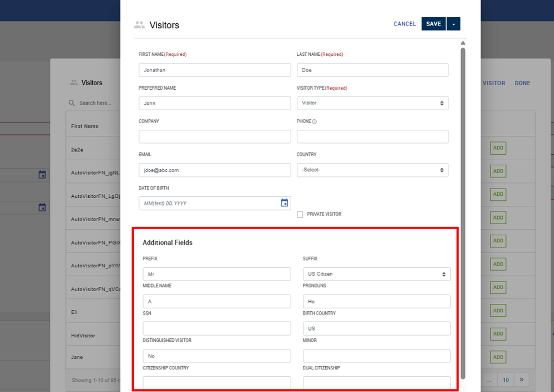This screenshot has height=392, width=554.
Task: Click the First Name column header in background table
Action: point(85,126)
